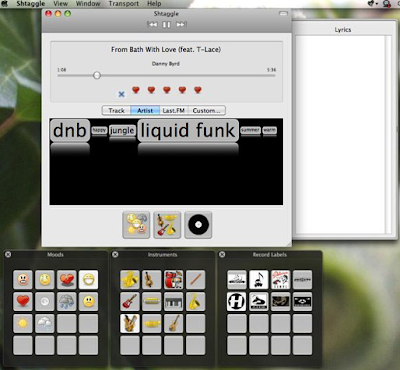Open the Moods panel button
400x370 pixels.
click(136, 225)
